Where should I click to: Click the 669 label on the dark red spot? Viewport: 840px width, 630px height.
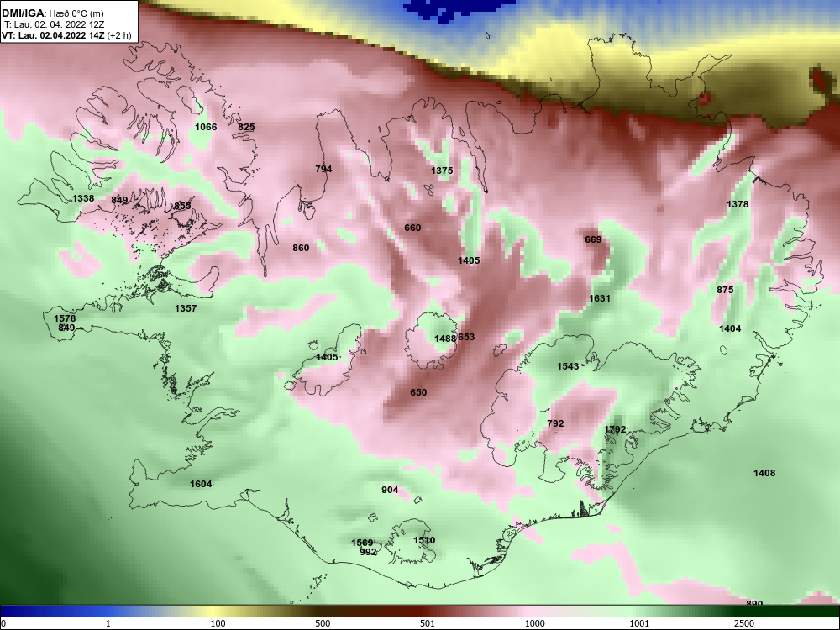[x=593, y=239]
